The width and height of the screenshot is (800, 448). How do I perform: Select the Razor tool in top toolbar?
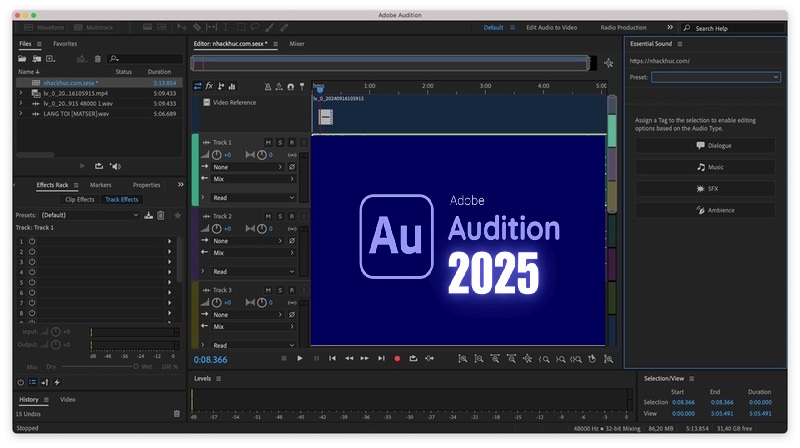[197, 28]
